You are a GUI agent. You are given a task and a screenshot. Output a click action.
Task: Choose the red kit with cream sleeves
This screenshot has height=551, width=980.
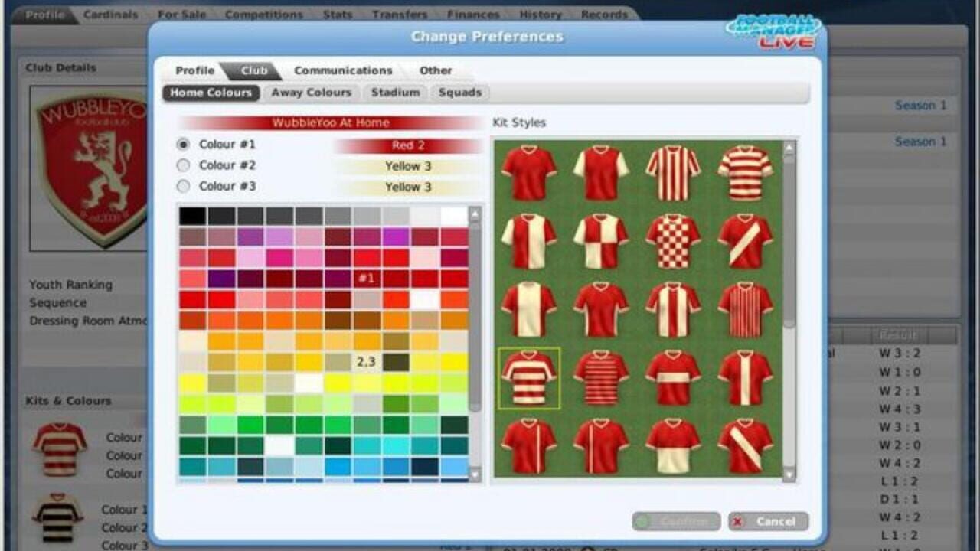601,172
